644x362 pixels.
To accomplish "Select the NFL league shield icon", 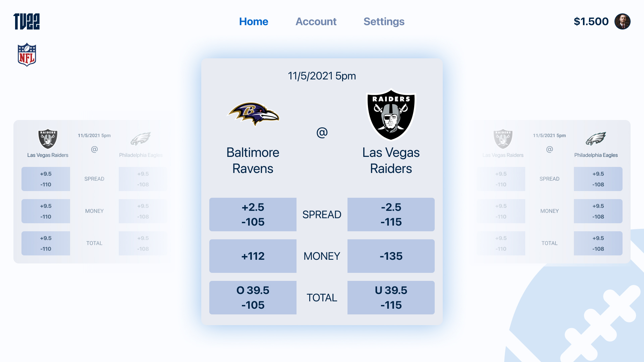I will tap(27, 55).
